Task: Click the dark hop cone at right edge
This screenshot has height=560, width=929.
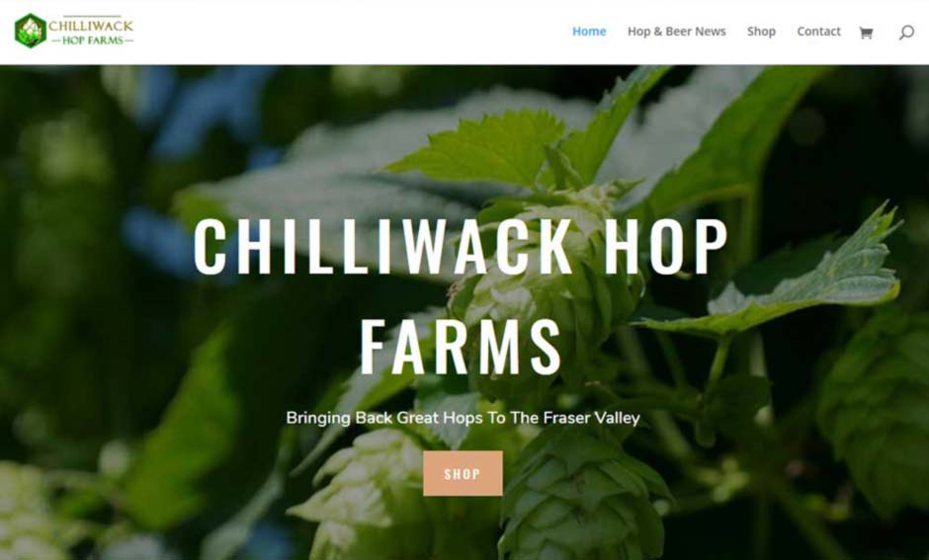Action: tap(877, 415)
